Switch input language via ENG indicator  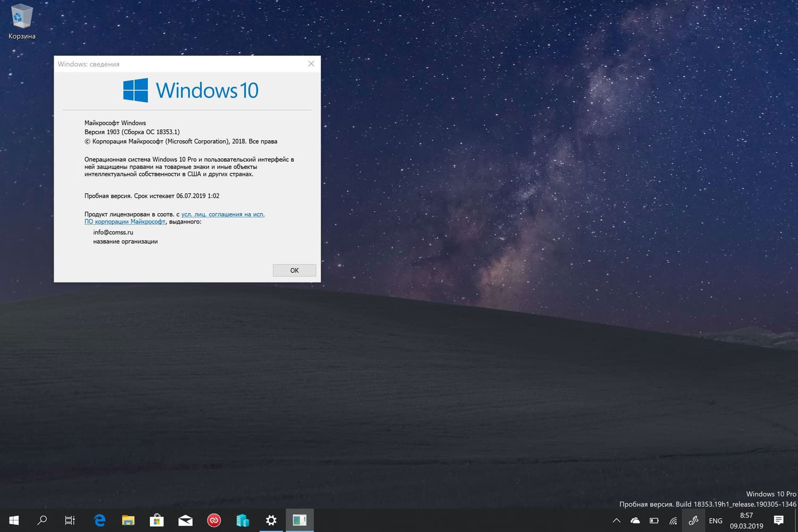[715, 520]
